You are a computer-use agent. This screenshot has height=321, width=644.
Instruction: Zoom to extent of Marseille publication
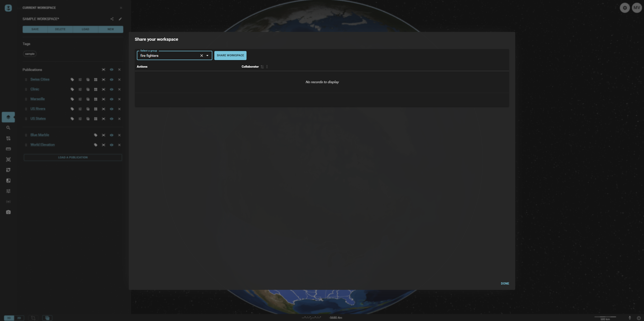tap(103, 99)
